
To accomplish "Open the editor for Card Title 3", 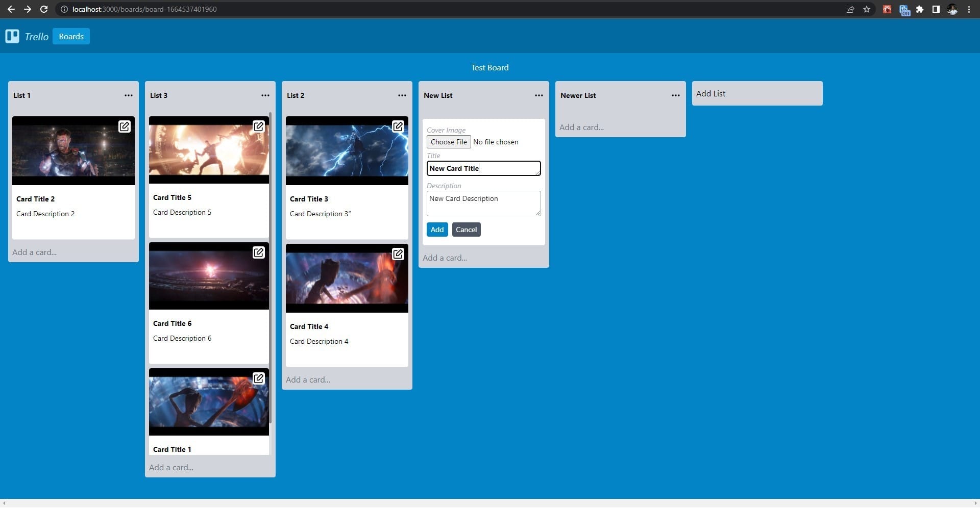I will pyautogui.click(x=398, y=126).
